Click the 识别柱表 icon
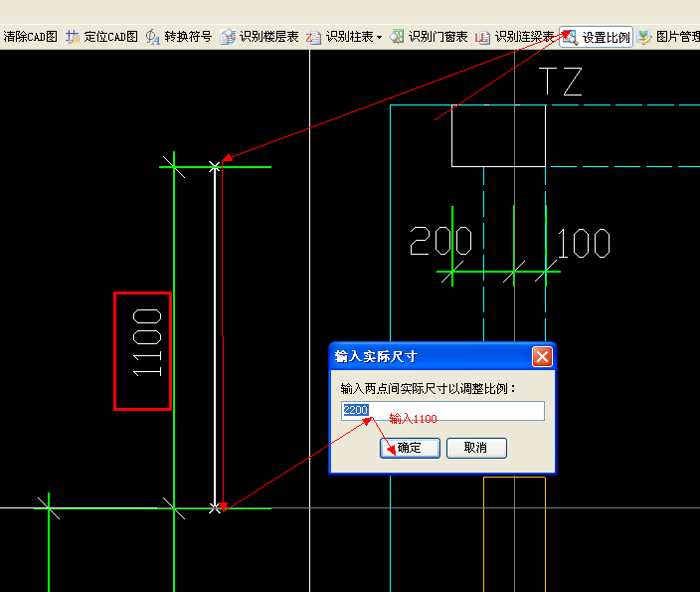 click(313, 37)
